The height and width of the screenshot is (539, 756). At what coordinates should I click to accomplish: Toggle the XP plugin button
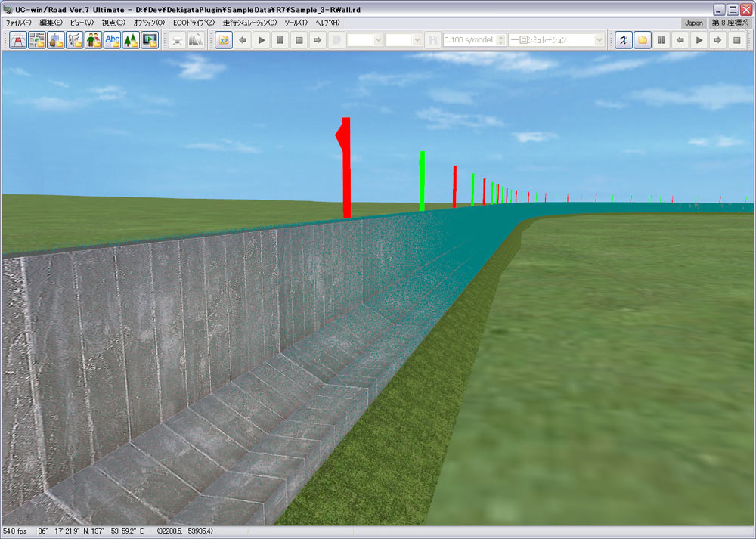(224, 40)
